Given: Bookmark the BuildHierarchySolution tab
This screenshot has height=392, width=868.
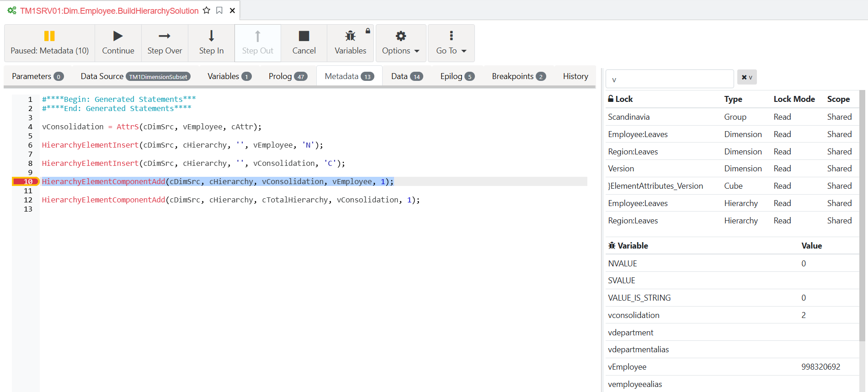Looking at the screenshot, I should click(219, 10).
